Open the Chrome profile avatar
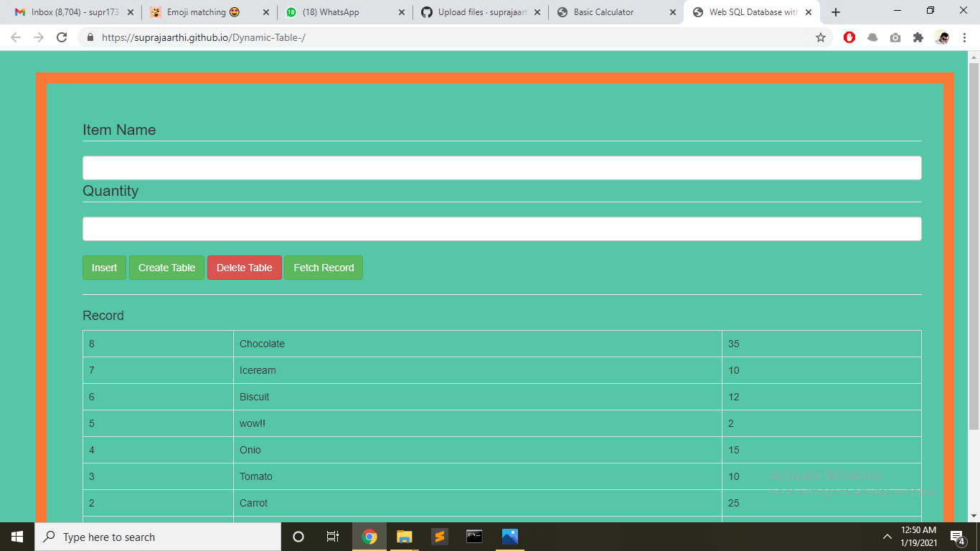Image resolution: width=980 pixels, height=551 pixels. (x=942, y=37)
